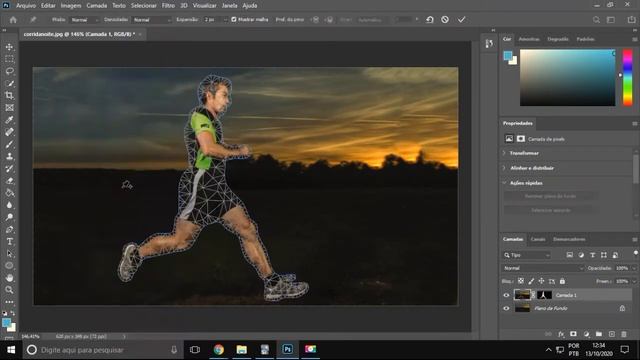Open Chrome from the taskbar

(219, 349)
